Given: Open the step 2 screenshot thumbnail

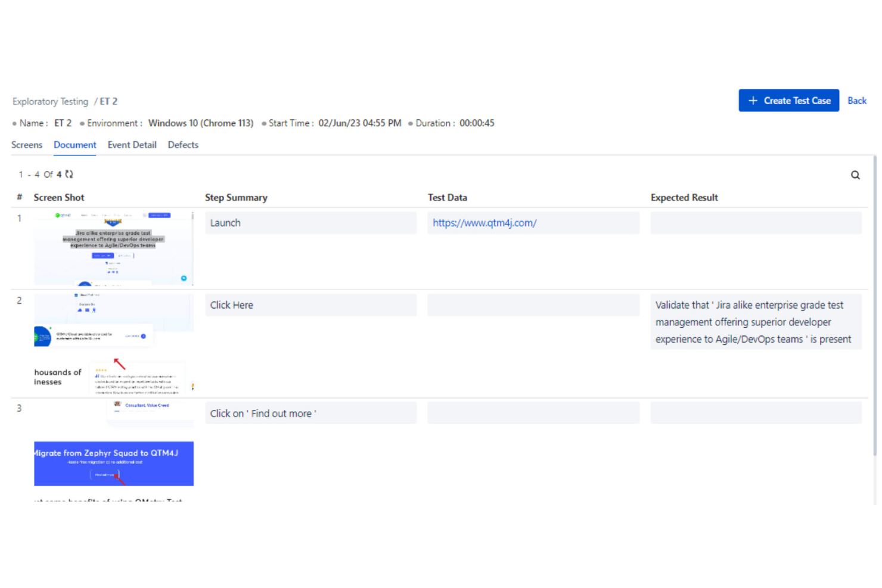Looking at the screenshot, I should (x=114, y=344).
